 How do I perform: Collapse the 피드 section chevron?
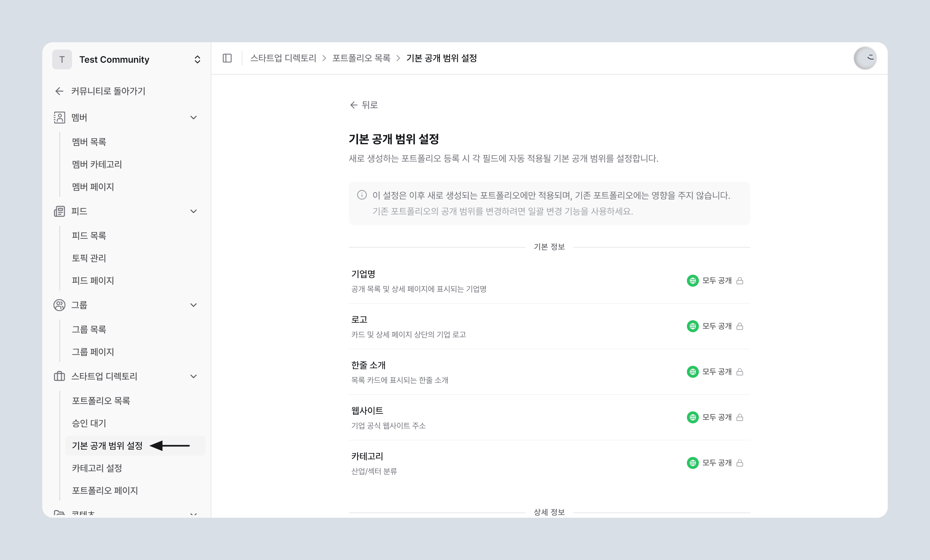tap(194, 211)
